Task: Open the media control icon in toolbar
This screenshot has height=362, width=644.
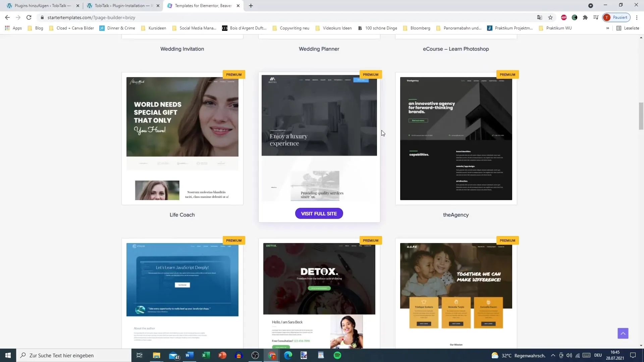Action: pos(596,17)
